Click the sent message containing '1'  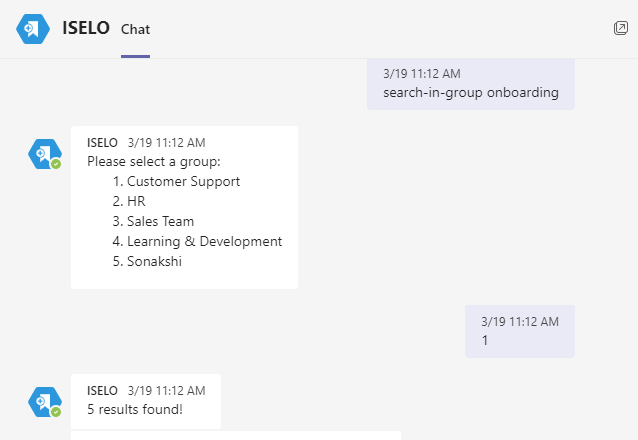[520, 331]
